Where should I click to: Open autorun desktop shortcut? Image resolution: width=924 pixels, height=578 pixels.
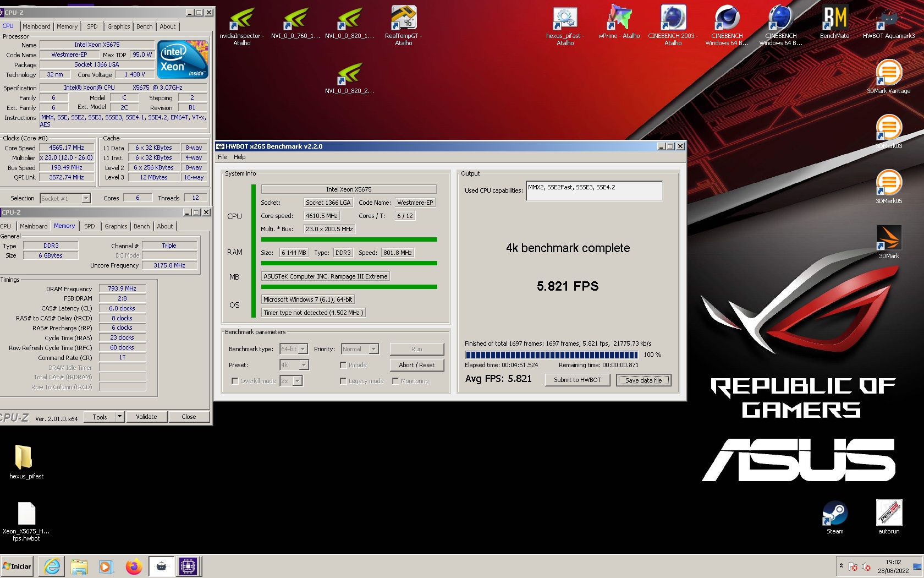(x=888, y=517)
